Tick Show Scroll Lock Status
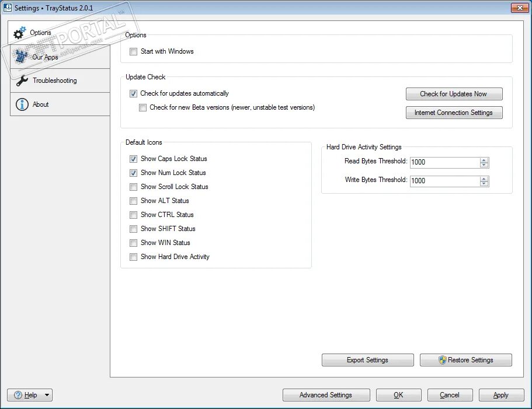Screen dimensions: 532x409 [133, 187]
